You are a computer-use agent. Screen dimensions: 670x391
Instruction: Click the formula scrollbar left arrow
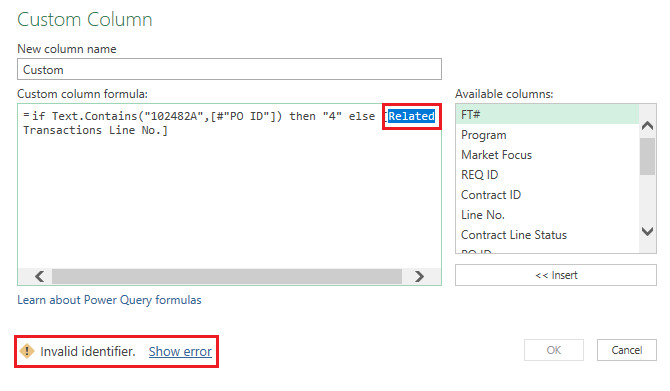coord(40,276)
